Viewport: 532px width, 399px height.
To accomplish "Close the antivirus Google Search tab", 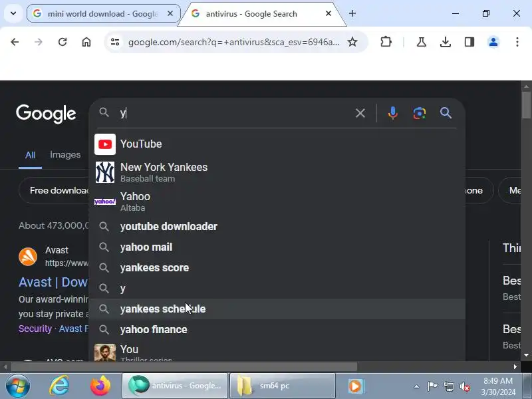I will pyautogui.click(x=328, y=13).
